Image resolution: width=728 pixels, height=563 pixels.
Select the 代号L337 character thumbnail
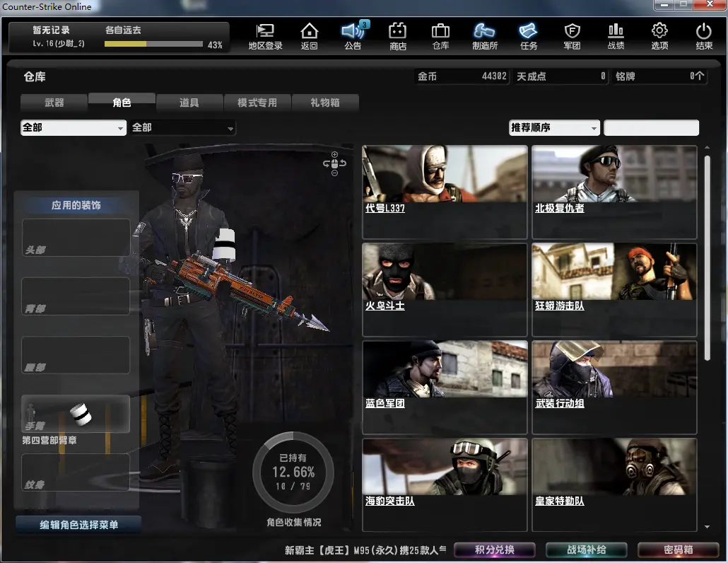point(445,174)
